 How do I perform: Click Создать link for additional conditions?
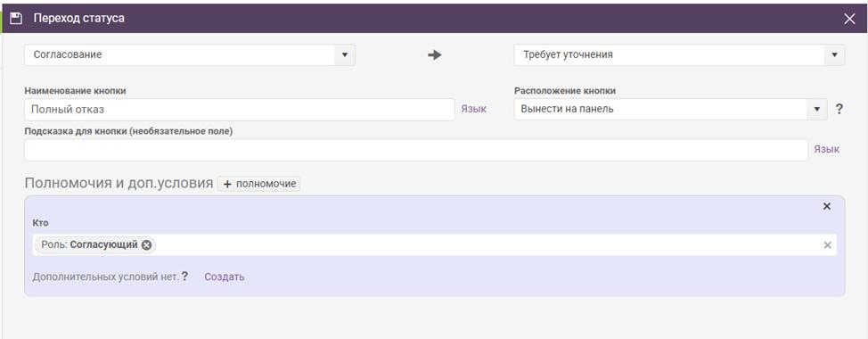tap(225, 277)
